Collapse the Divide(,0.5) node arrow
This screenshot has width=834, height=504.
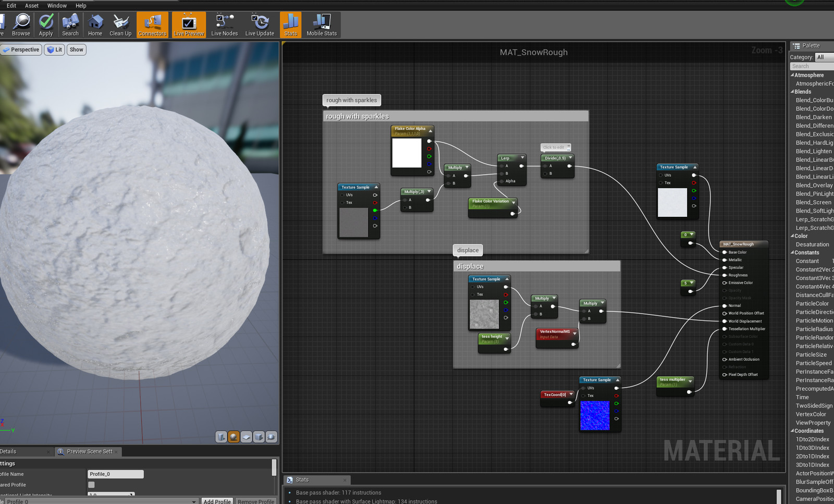(x=570, y=157)
